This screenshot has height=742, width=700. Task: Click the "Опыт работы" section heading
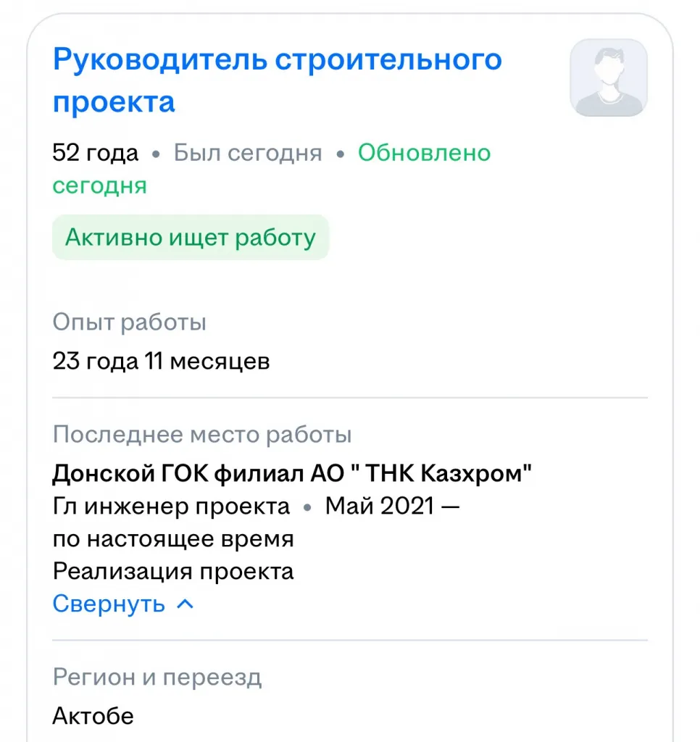pos(129,322)
